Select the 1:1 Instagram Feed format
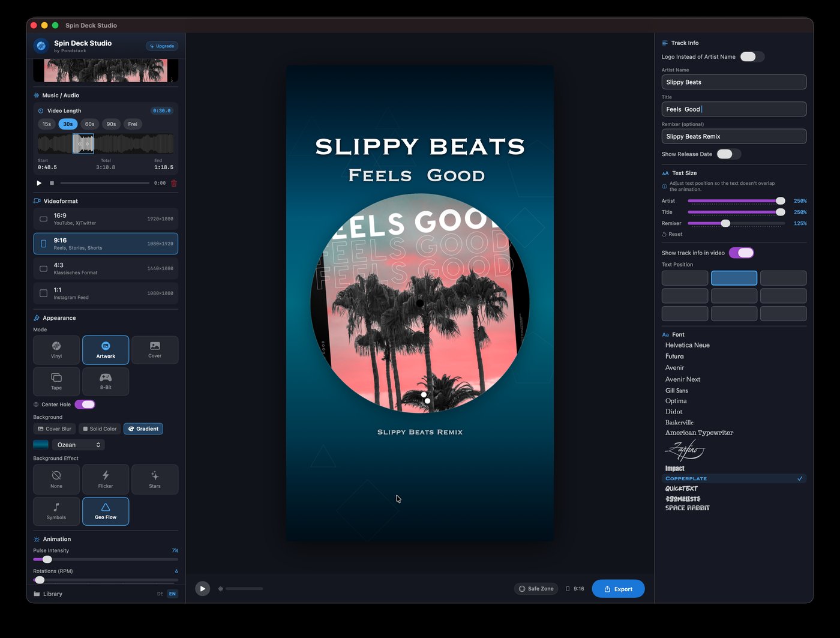The height and width of the screenshot is (638, 840). [x=106, y=293]
